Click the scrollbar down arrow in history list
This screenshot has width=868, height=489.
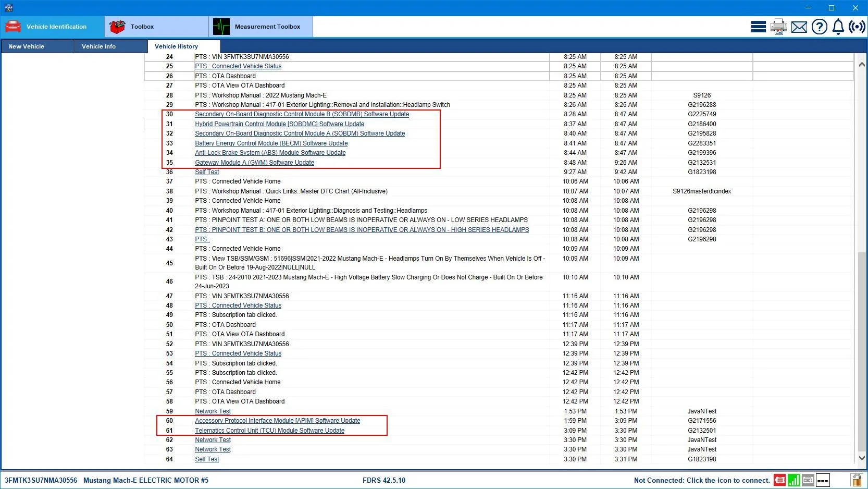coord(861,458)
